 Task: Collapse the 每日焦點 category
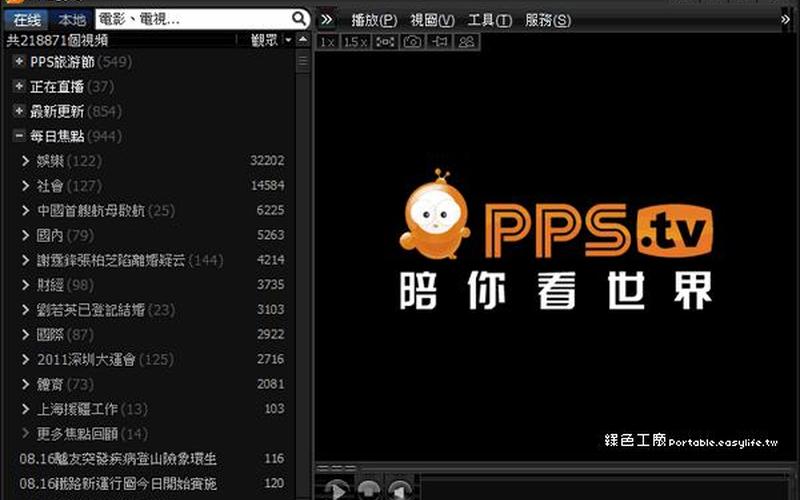tap(19, 136)
